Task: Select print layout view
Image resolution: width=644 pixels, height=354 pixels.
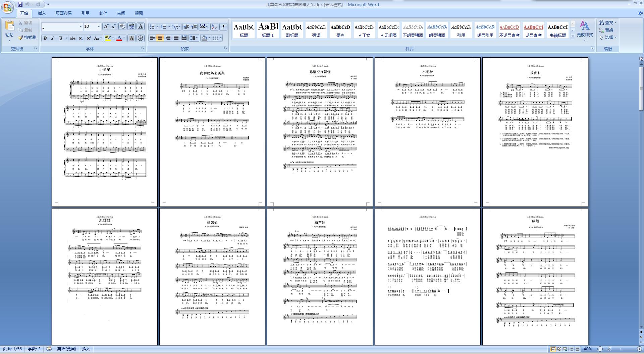Action: pyautogui.click(x=553, y=349)
